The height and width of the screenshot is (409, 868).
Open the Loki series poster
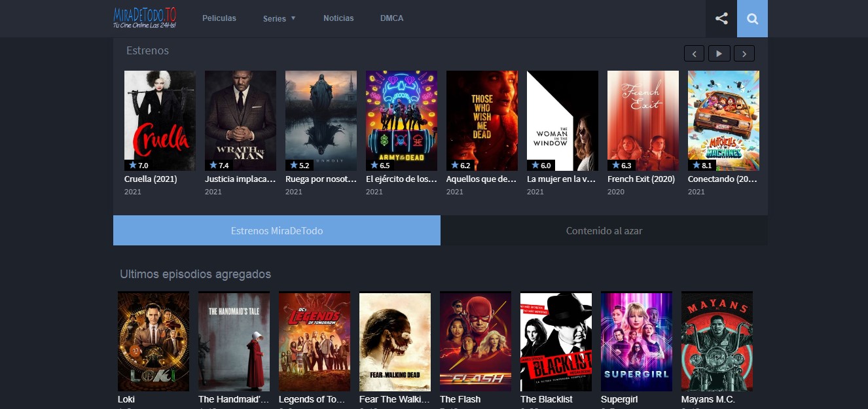[x=153, y=342]
